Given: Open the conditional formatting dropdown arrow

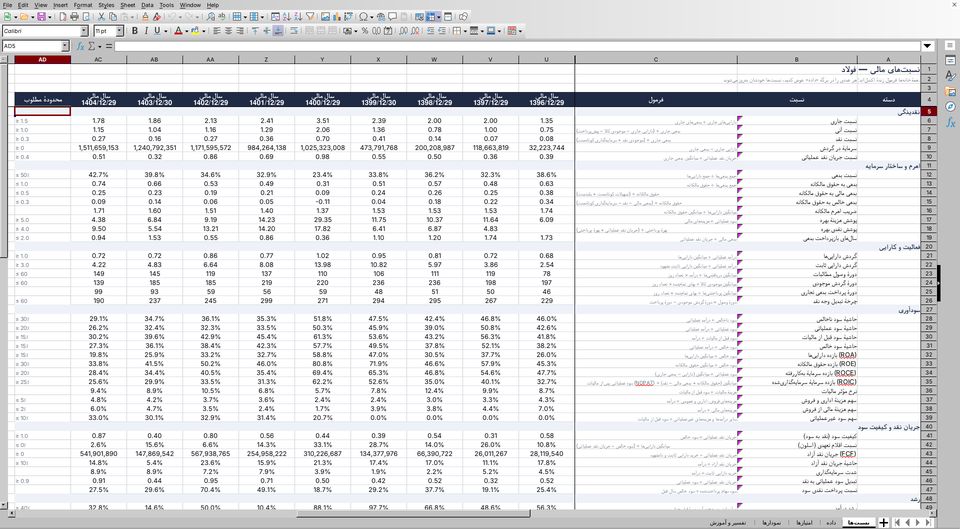Looking at the screenshot, I should [520, 31].
